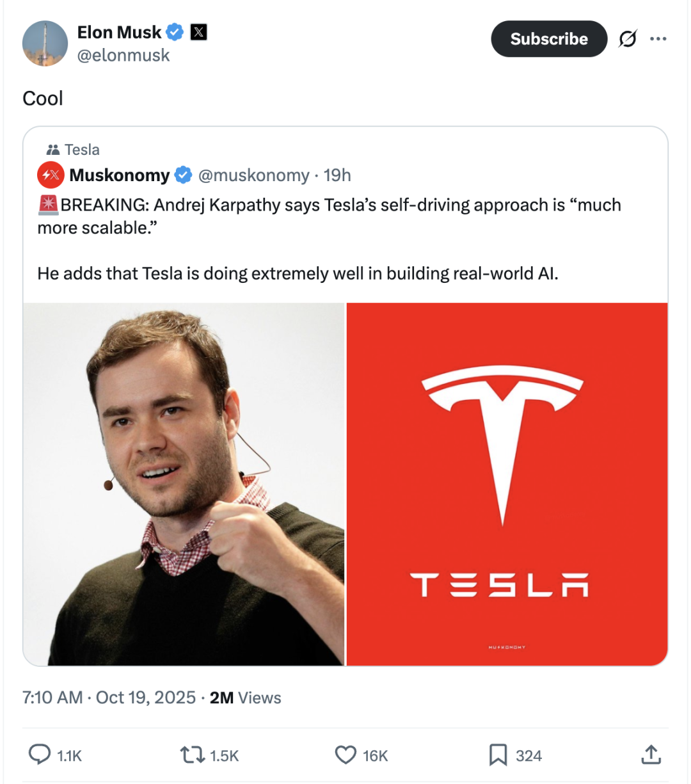691x784 pixels.
Task: Open the red Tesla logo image
Action: (x=507, y=484)
